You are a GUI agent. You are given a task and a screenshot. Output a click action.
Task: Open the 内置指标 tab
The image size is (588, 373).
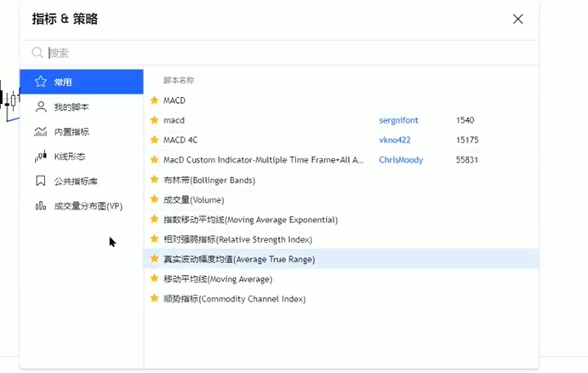point(82,132)
